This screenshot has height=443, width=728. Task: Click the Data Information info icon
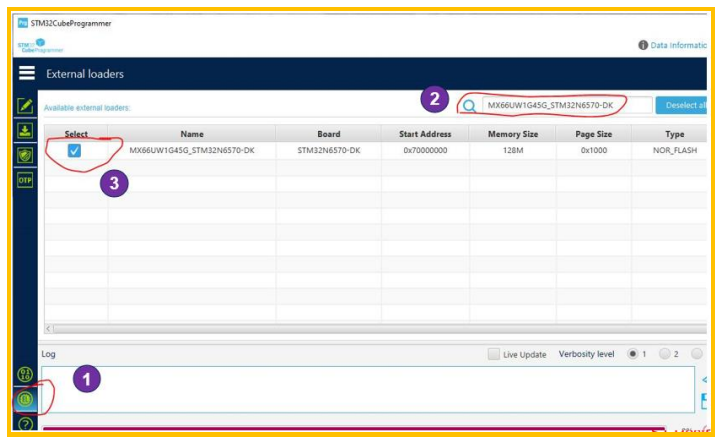coord(643,45)
